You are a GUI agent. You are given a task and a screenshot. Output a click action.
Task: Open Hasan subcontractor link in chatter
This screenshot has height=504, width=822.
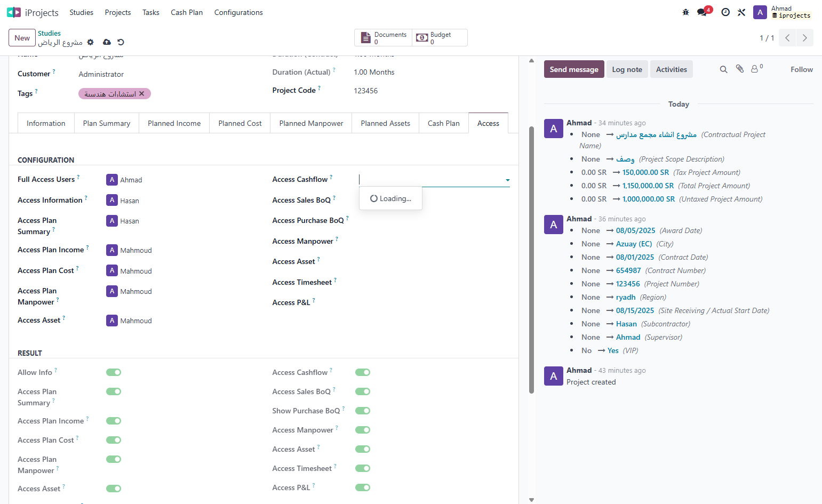pos(626,324)
